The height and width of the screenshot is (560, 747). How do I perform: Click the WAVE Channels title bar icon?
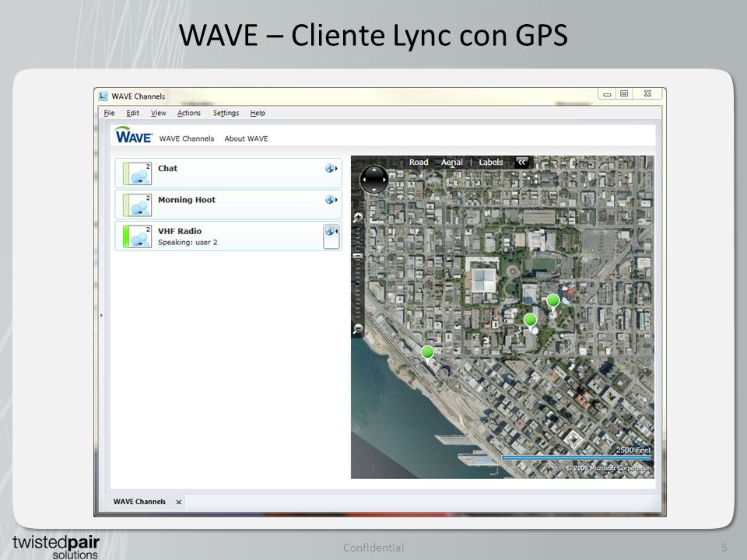point(103,96)
